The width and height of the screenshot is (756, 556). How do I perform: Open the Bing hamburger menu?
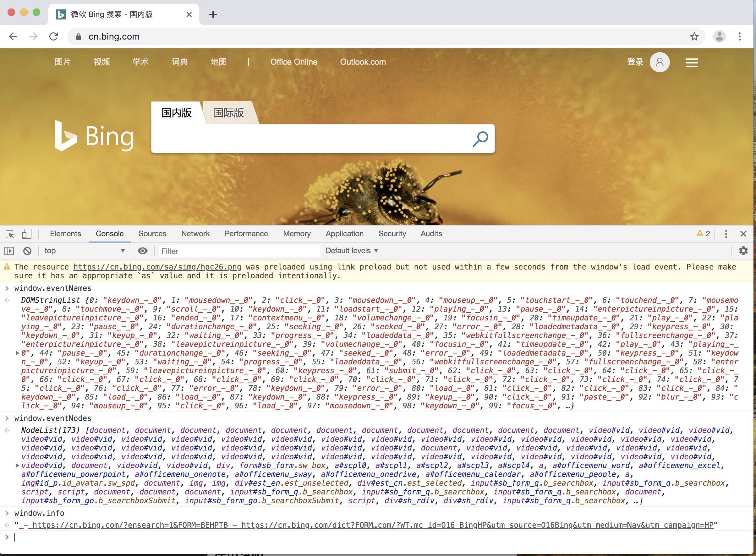pos(692,63)
